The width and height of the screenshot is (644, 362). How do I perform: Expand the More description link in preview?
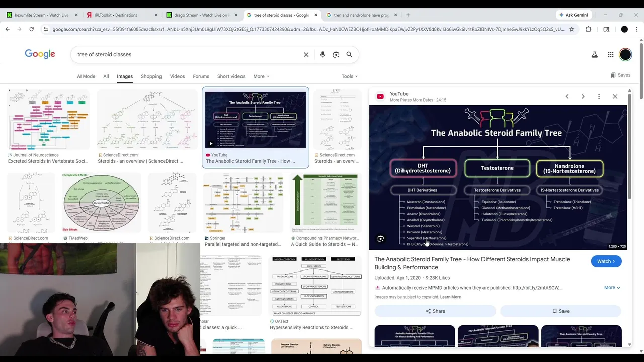pyautogui.click(x=612, y=288)
